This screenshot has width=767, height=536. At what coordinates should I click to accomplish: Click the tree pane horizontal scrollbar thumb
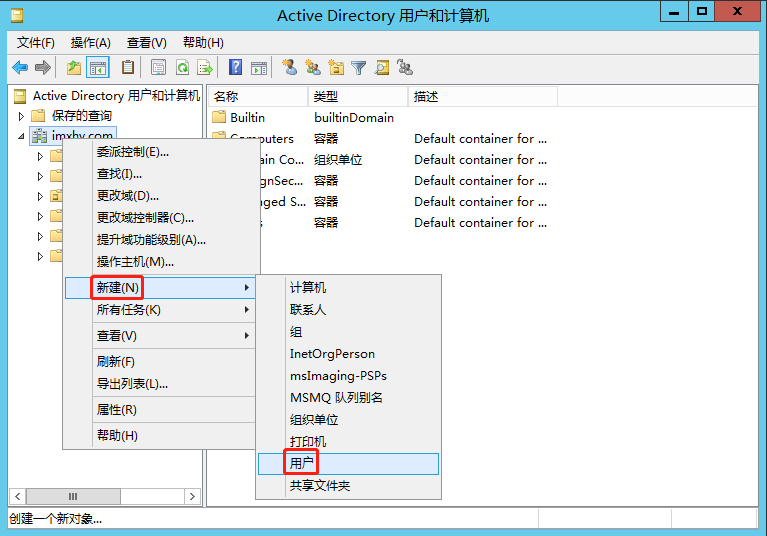click(x=73, y=496)
